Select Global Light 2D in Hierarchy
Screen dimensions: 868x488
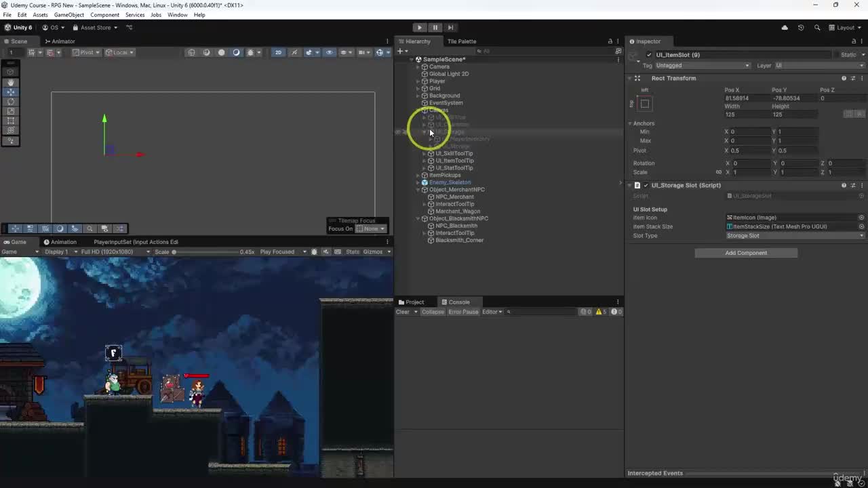(x=448, y=74)
